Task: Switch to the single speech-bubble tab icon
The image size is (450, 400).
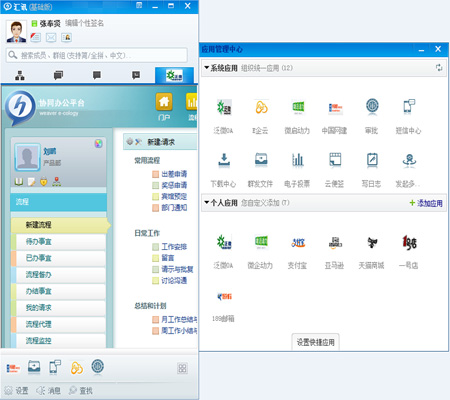Action: (x=97, y=75)
